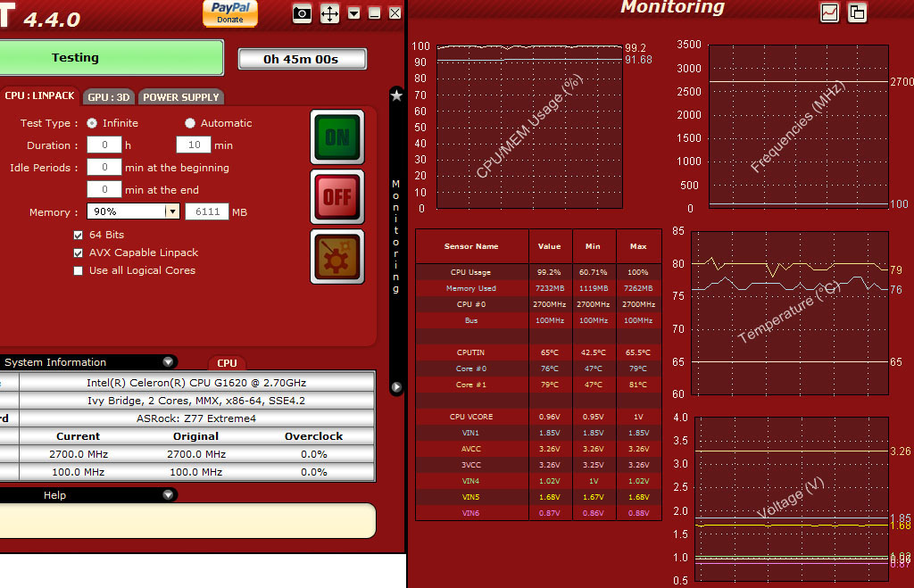
Task: Select the CPUTIN sensor row
Action: [538, 352]
